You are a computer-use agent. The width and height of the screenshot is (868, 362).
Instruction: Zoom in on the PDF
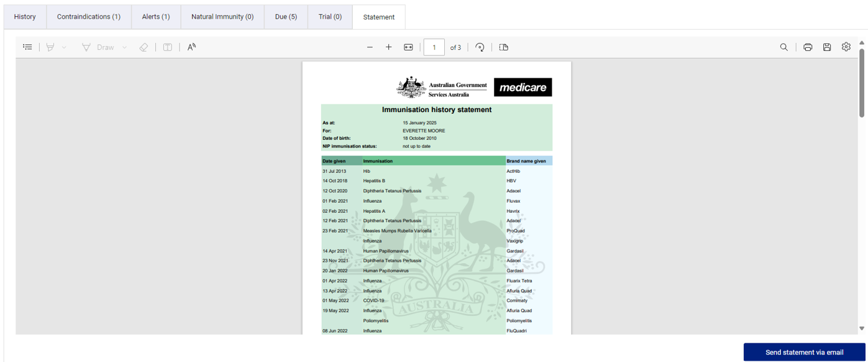389,47
